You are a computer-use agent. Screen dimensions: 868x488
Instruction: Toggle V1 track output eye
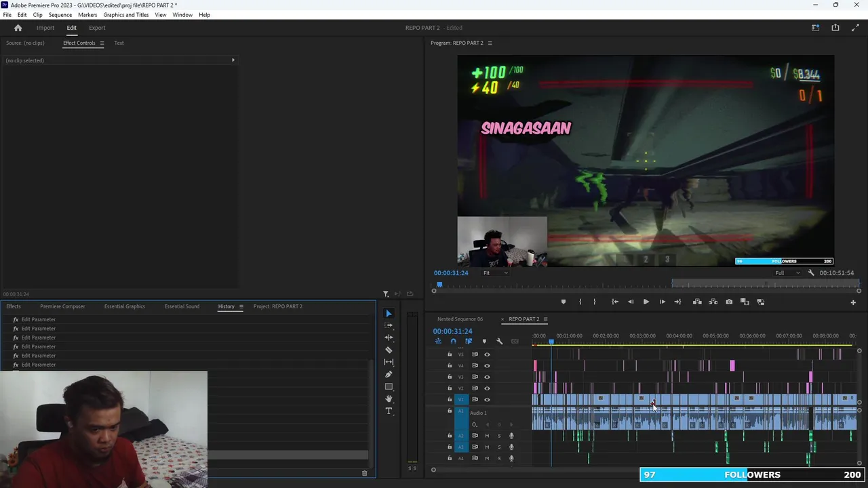point(486,399)
